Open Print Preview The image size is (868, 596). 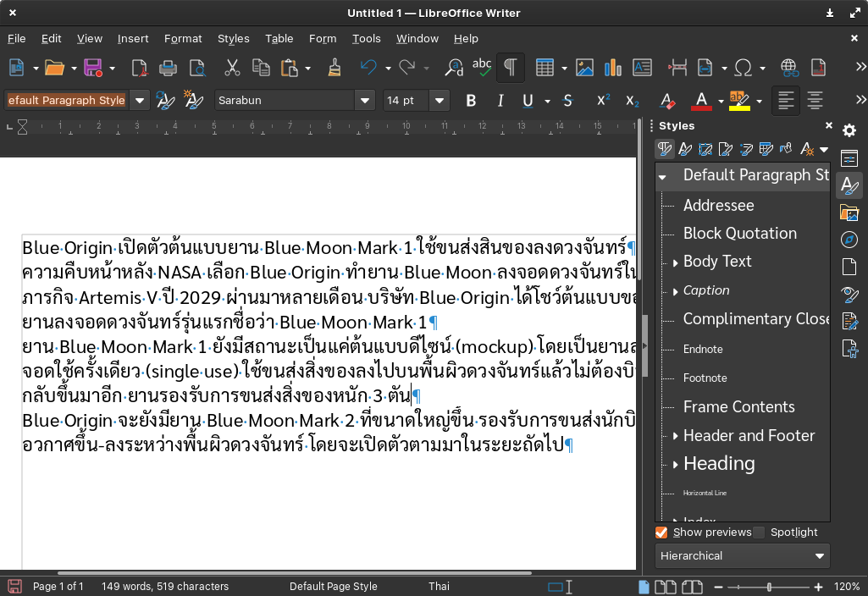[x=197, y=68]
